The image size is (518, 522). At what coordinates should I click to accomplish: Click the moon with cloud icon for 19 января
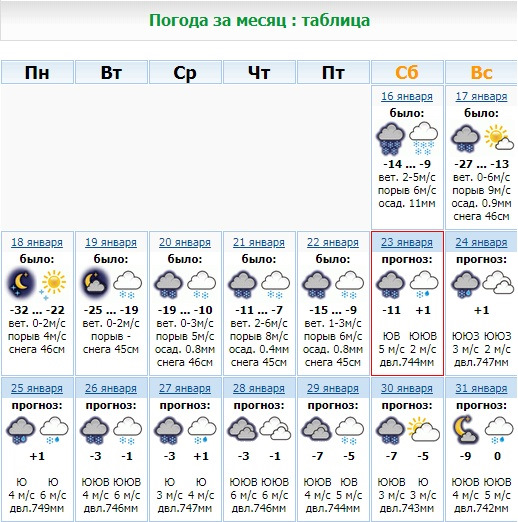(95, 283)
